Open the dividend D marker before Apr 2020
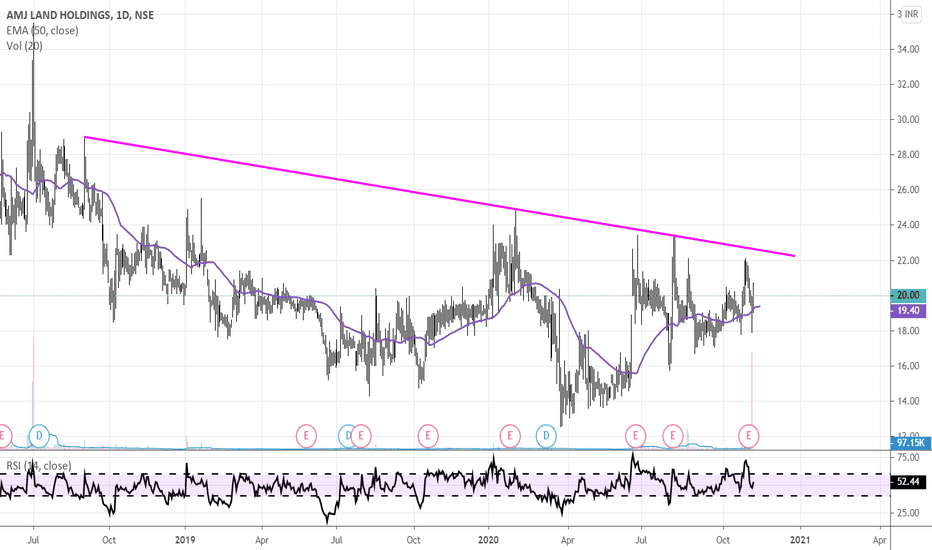Viewport: 932px width, 550px height. coord(546,436)
